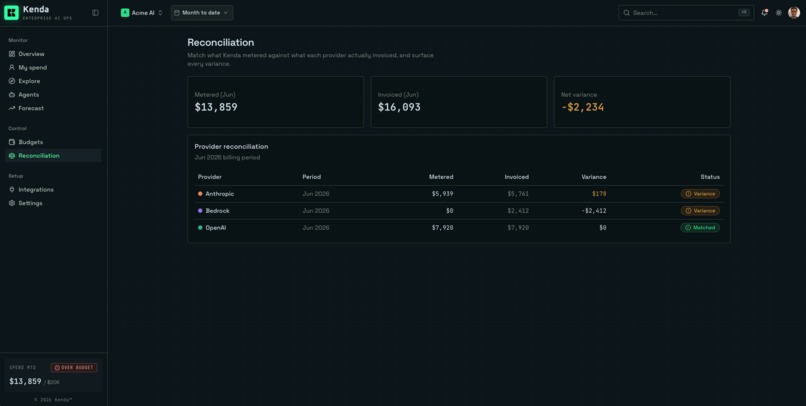This screenshot has width=806, height=406.
Task: Click the Forecast trend-line icon
Action: [x=12, y=108]
